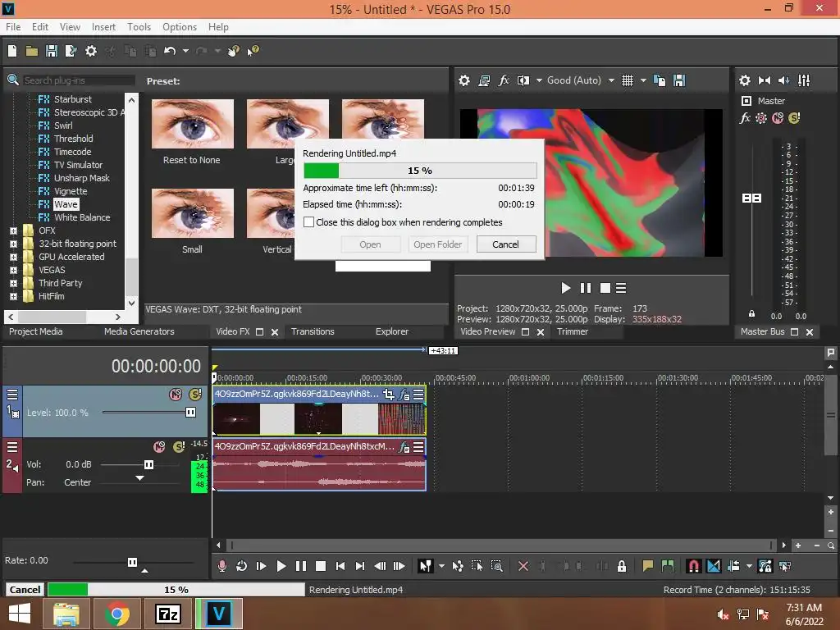The image size is (840, 630).
Task: Check Close this dialog when rendering completes
Action: click(x=308, y=221)
